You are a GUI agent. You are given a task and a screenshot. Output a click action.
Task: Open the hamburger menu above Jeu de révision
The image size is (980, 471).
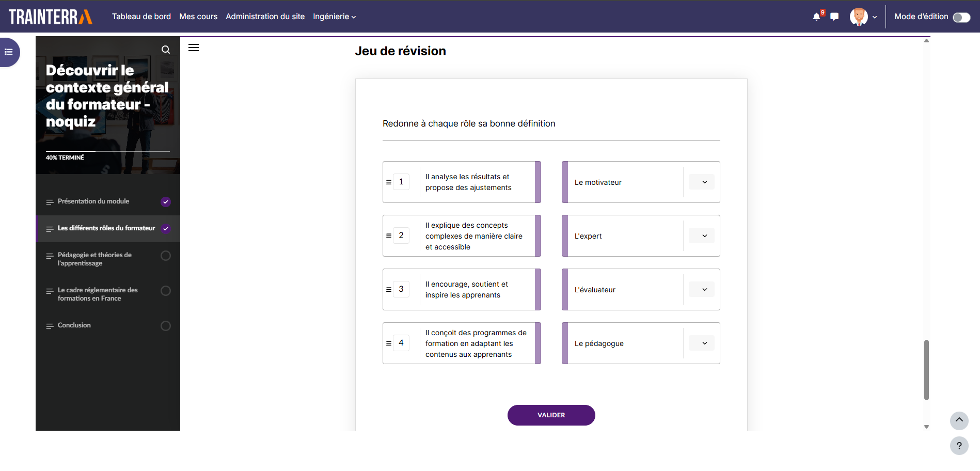click(194, 47)
